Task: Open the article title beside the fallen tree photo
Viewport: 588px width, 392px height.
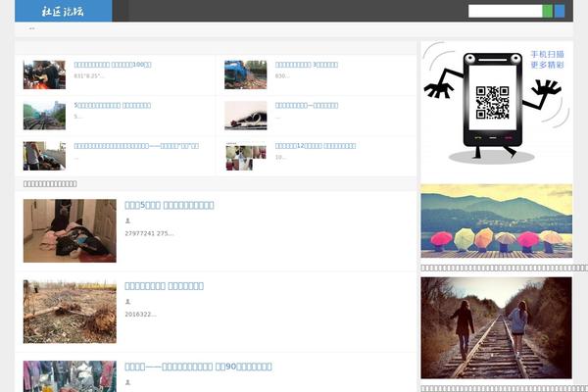Action: tap(164, 286)
